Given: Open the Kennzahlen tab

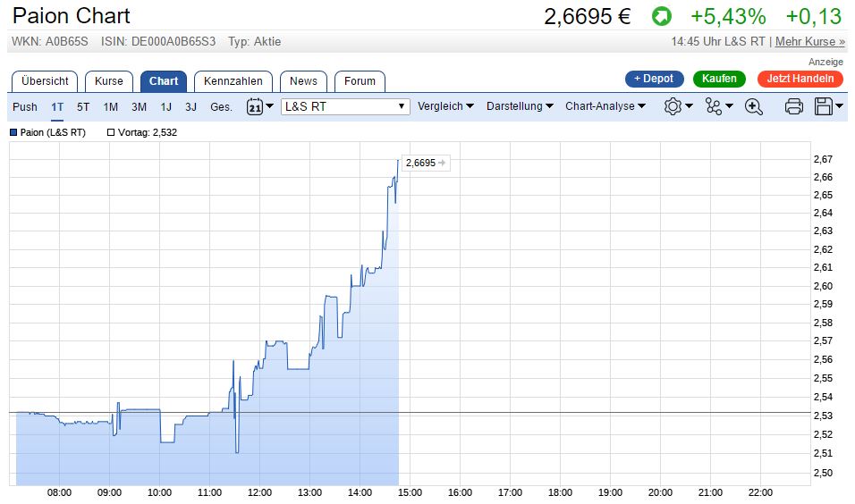Looking at the screenshot, I should tap(233, 81).
